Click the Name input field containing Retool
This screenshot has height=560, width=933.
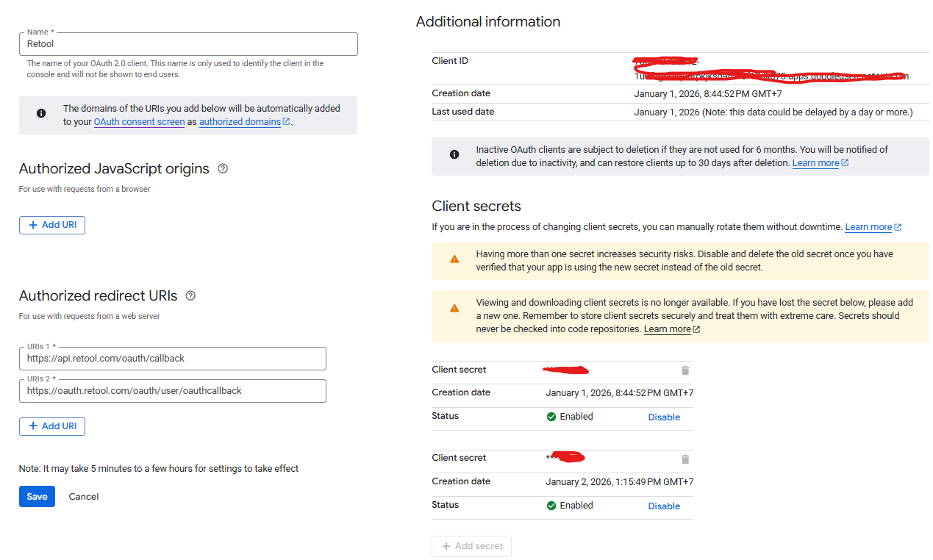(188, 44)
